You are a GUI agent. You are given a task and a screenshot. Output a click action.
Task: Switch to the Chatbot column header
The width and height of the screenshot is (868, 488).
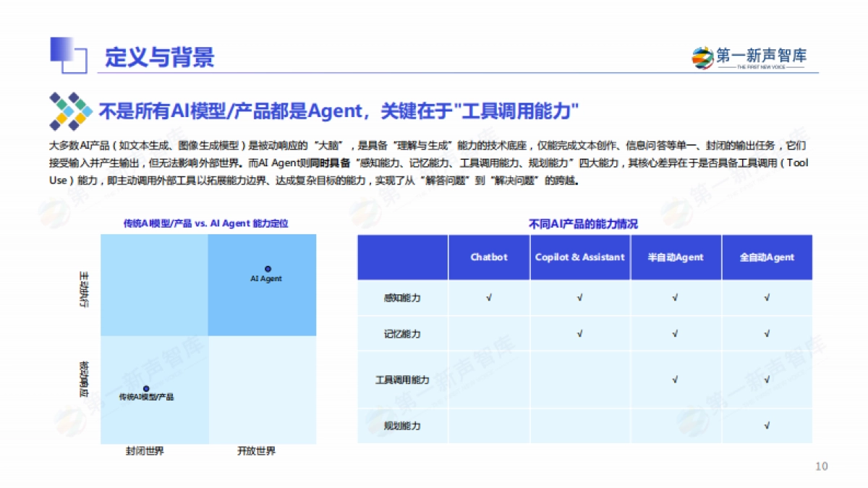pos(489,257)
